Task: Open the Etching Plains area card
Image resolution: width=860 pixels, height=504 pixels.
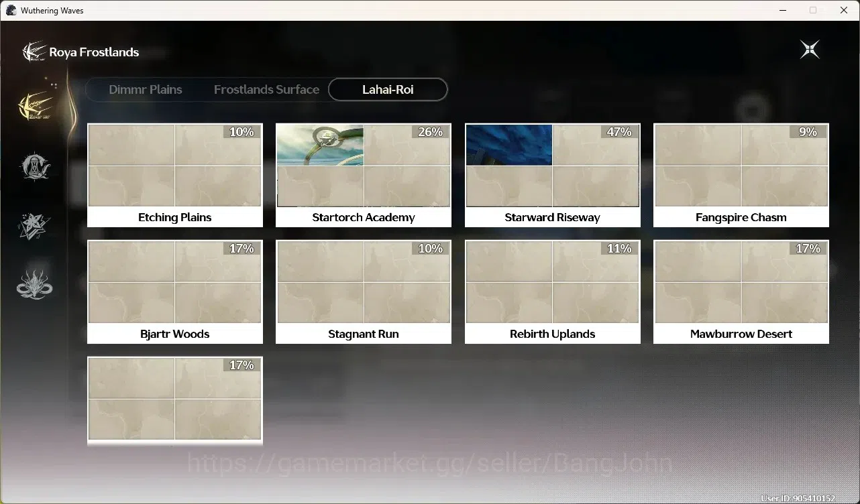Action: click(x=175, y=175)
